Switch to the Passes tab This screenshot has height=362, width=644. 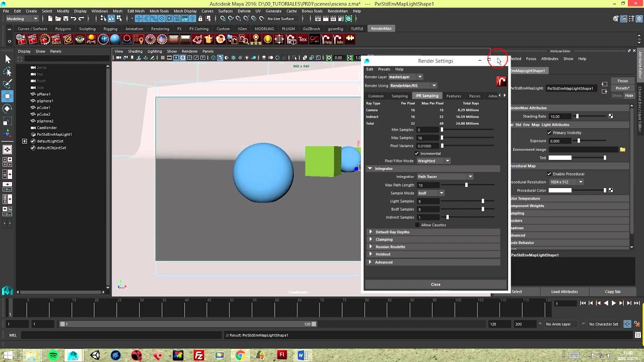click(474, 96)
